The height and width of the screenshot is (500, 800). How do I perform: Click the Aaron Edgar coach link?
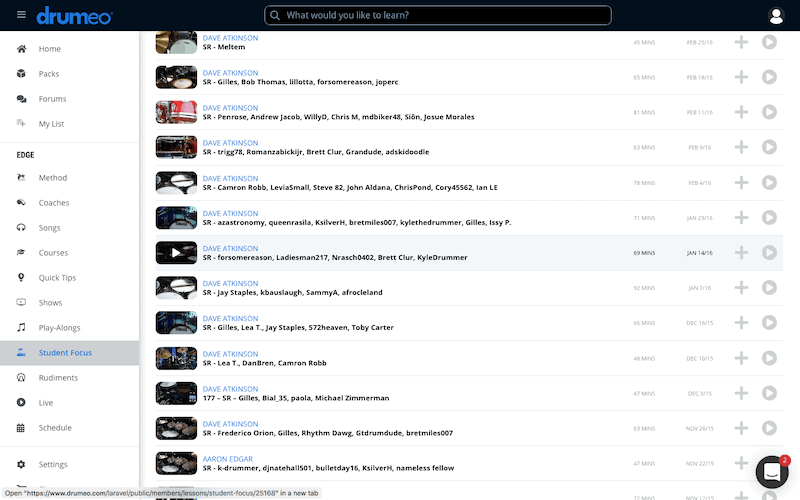coord(228,459)
